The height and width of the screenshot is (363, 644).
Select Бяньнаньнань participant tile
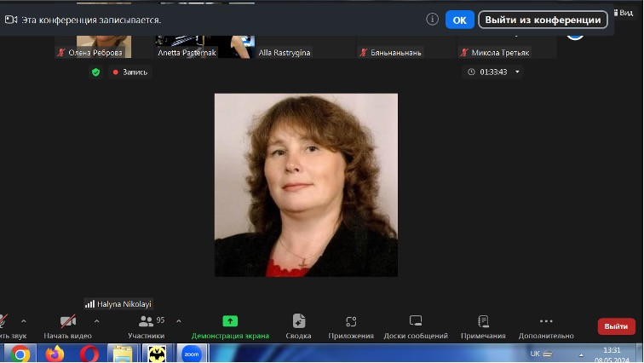tap(406, 46)
